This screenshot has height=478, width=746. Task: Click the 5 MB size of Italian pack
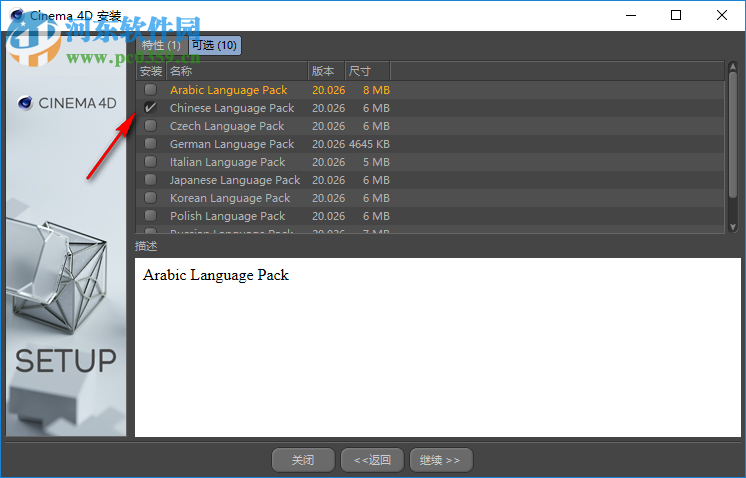376,162
